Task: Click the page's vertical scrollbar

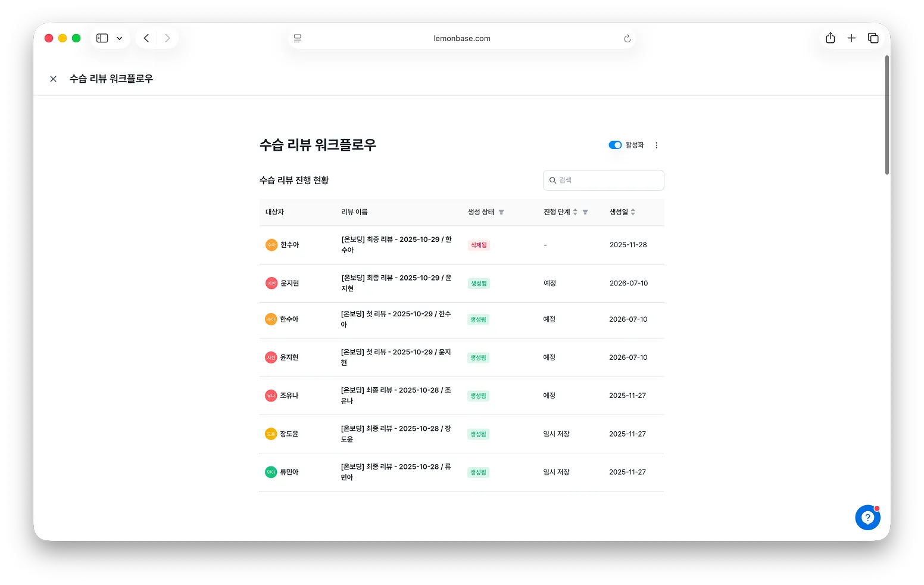Action: point(887,115)
